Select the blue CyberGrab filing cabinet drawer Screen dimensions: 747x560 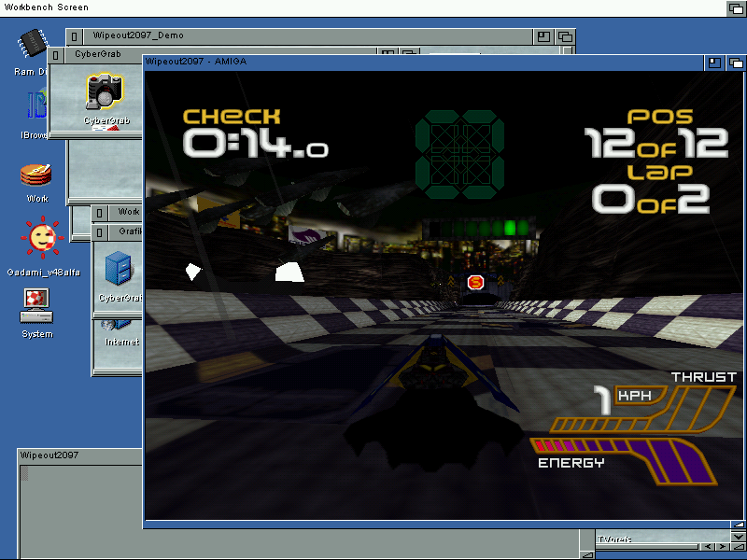[x=119, y=269]
